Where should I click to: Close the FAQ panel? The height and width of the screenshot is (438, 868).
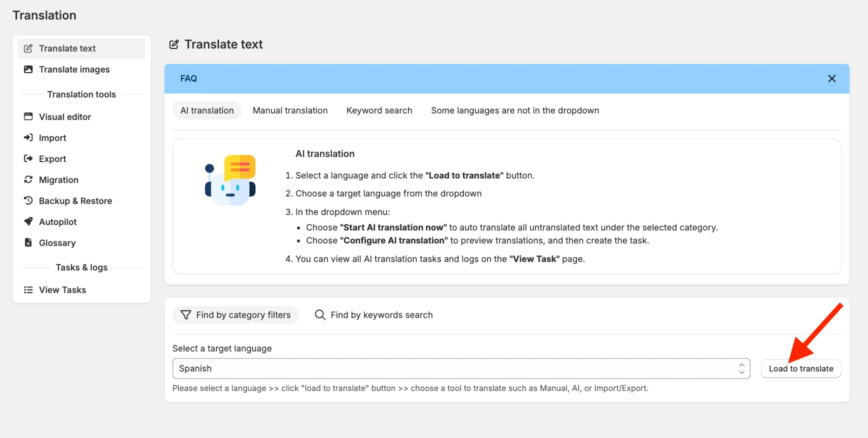(x=832, y=78)
